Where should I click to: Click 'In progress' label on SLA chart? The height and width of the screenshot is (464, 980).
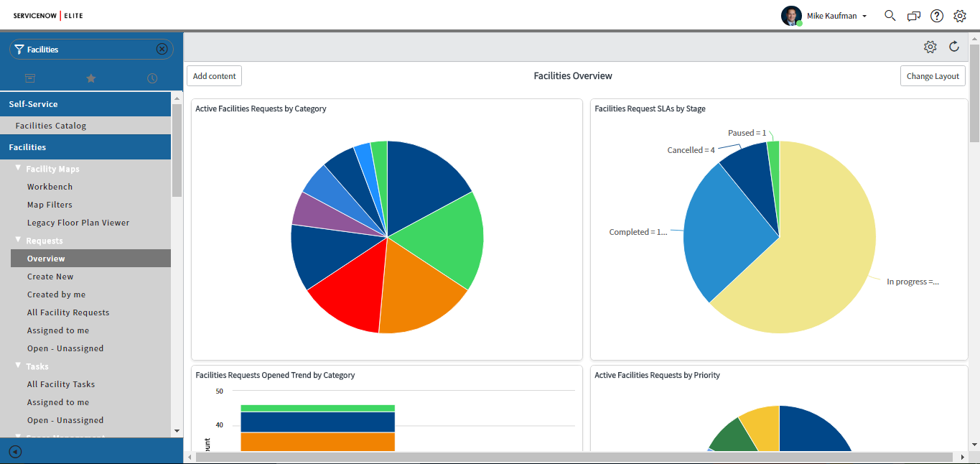pos(913,282)
